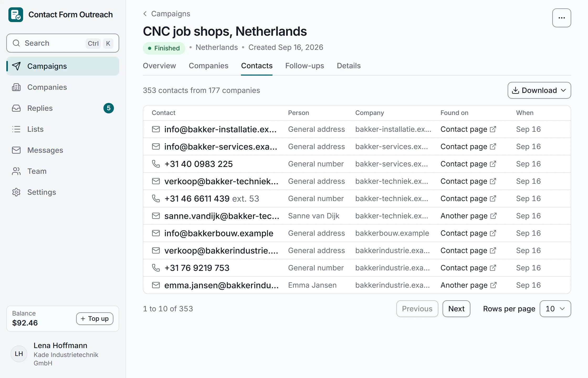This screenshot has width=588, height=378.
Task: Click the Top up balance button
Action: click(x=95, y=319)
